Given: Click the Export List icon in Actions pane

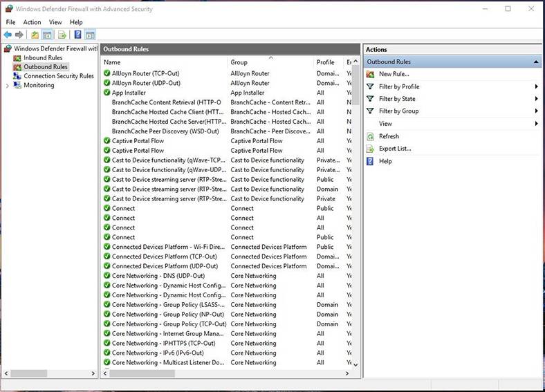Looking at the screenshot, I should [x=371, y=149].
